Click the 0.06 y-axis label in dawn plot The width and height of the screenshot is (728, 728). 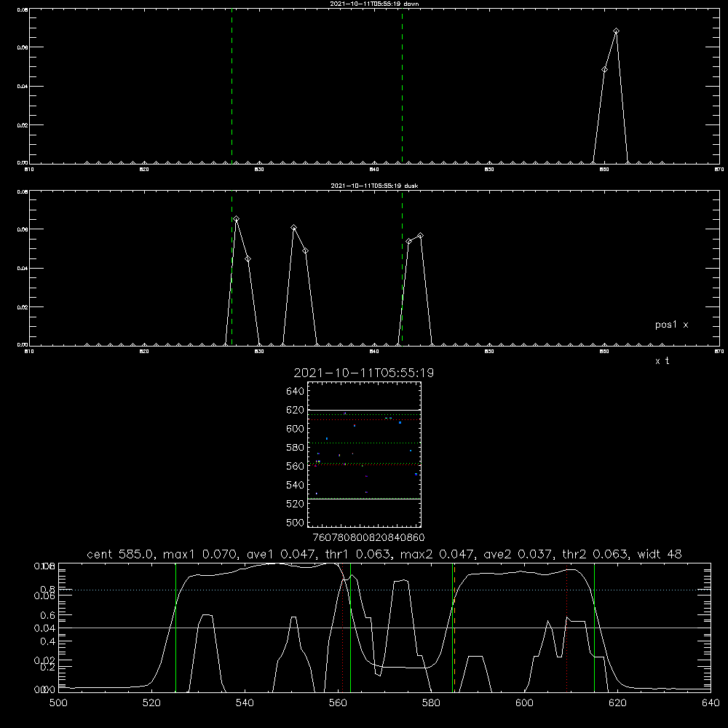tap(23, 47)
